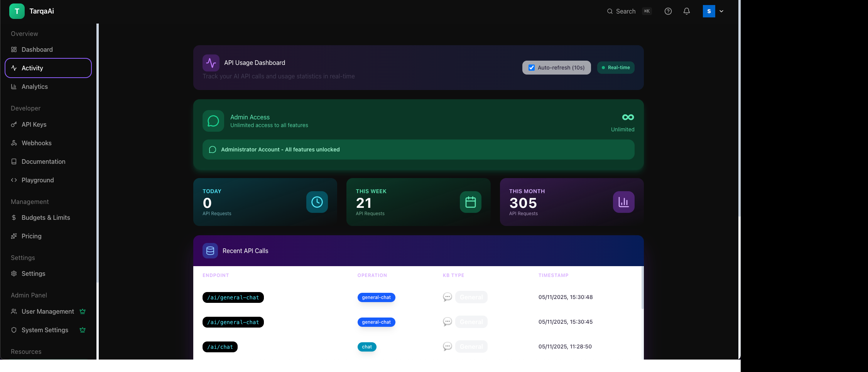868x372 pixels.
Task: Click the API Keys key icon
Action: (x=14, y=124)
